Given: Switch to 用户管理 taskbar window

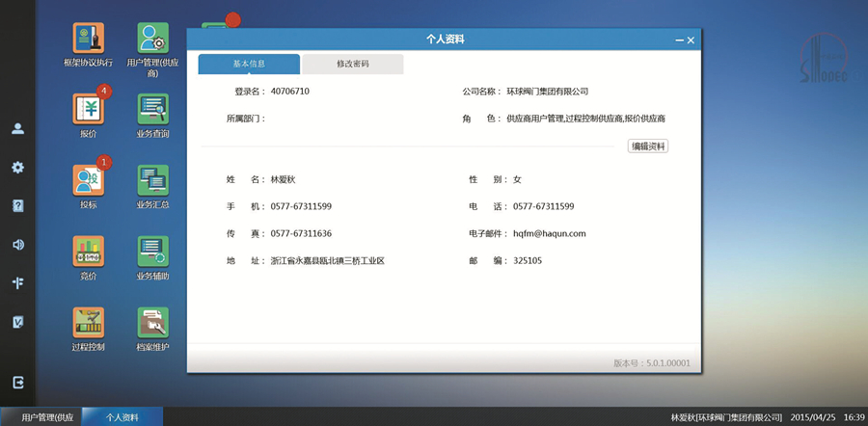Looking at the screenshot, I should tap(41, 417).
